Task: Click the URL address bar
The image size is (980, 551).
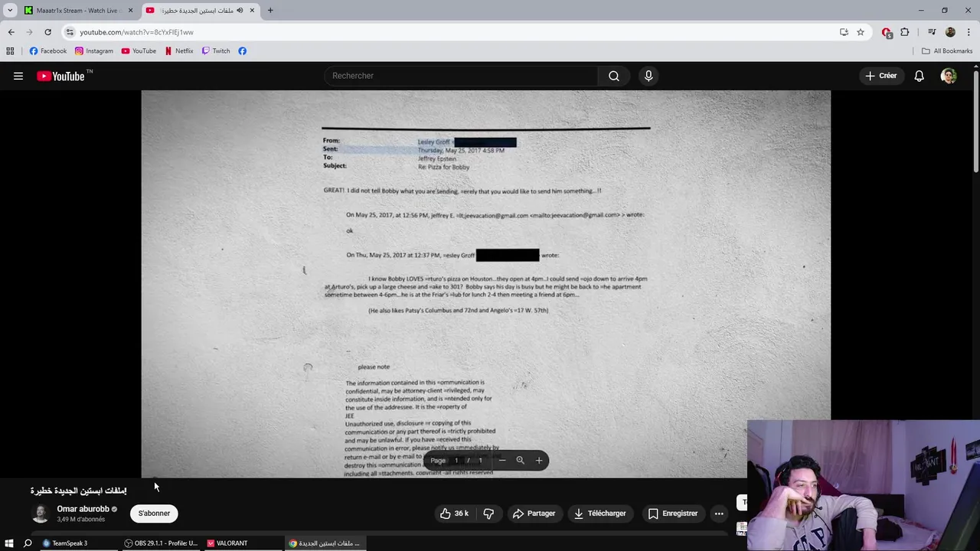Action: (x=452, y=32)
